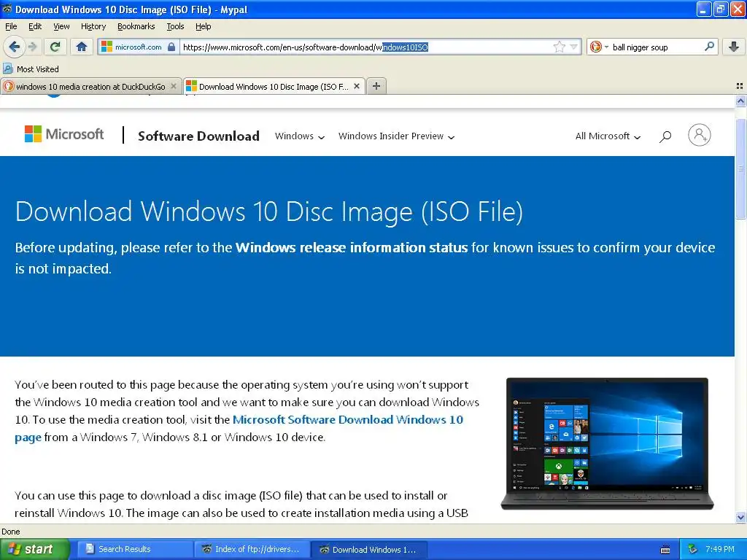
Task: Click the Download Windows 10 Disc Image heading
Action: [268, 211]
